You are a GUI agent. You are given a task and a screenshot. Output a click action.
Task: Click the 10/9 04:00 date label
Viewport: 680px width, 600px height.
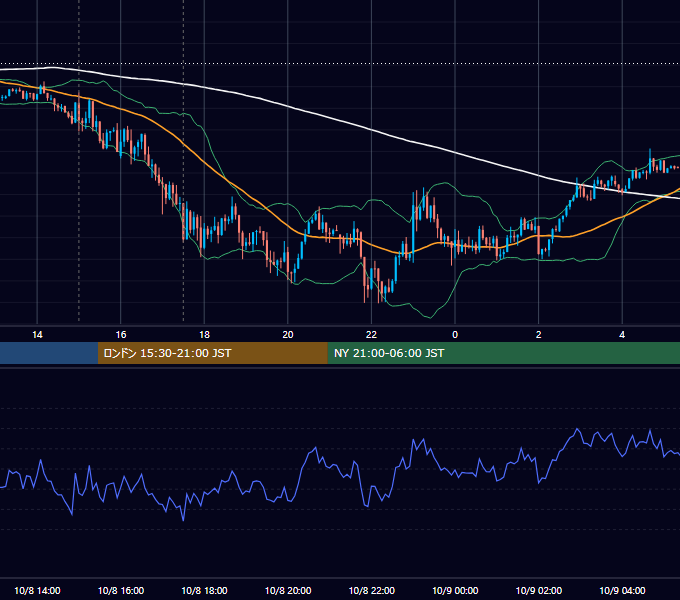pyautogui.click(x=622, y=590)
